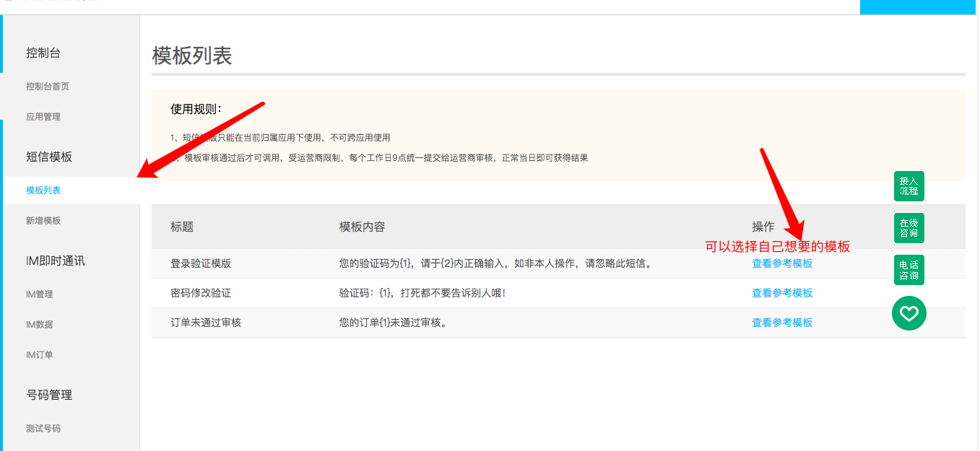This screenshot has height=451, width=980.
Task: Open 控制台首页 in the sidebar
Action: pyautogui.click(x=48, y=87)
